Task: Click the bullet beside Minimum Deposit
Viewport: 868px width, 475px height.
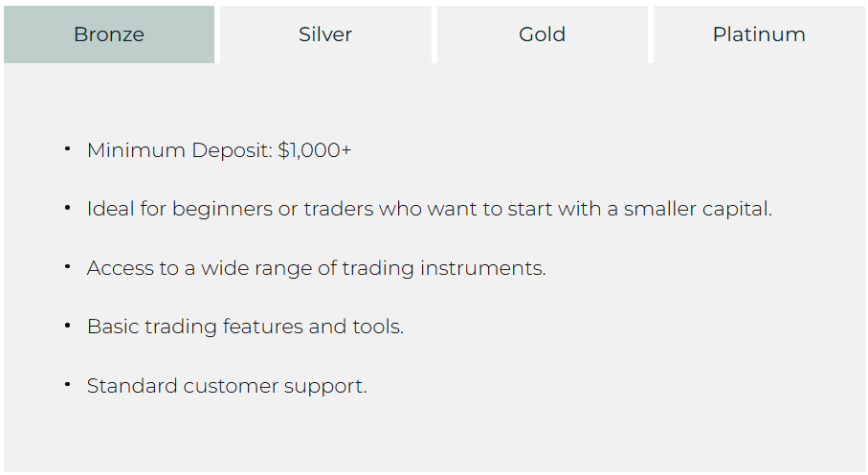Action: click(x=67, y=148)
